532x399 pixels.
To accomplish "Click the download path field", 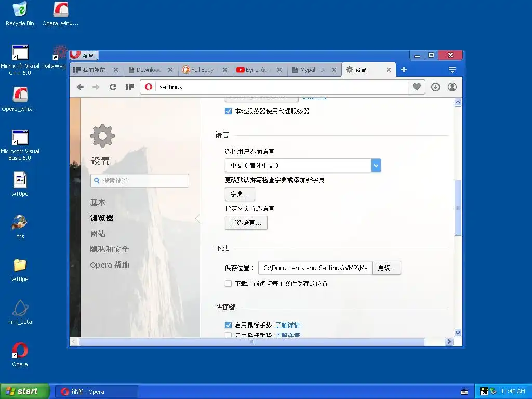I will pyautogui.click(x=315, y=268).
